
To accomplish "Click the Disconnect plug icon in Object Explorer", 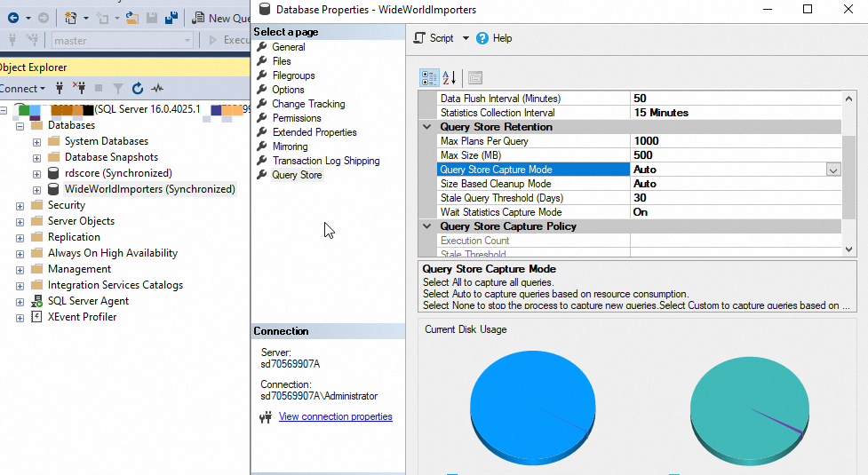I will [79, 88].
